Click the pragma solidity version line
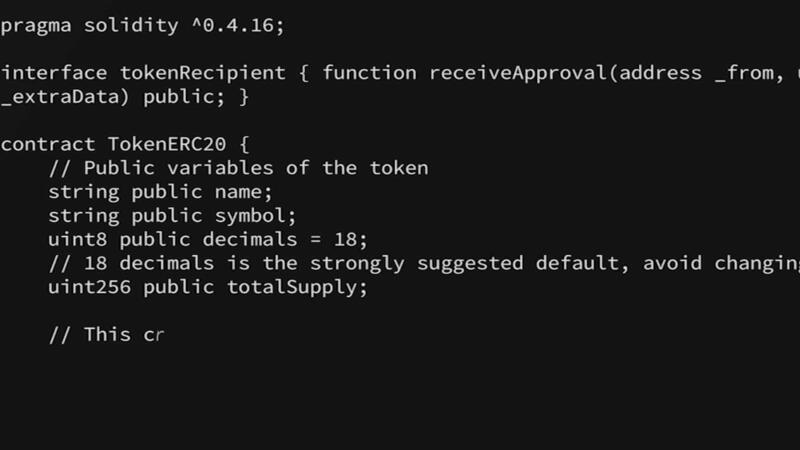Image resolution: width=800 pixels, height=450 pixels. 142,26
